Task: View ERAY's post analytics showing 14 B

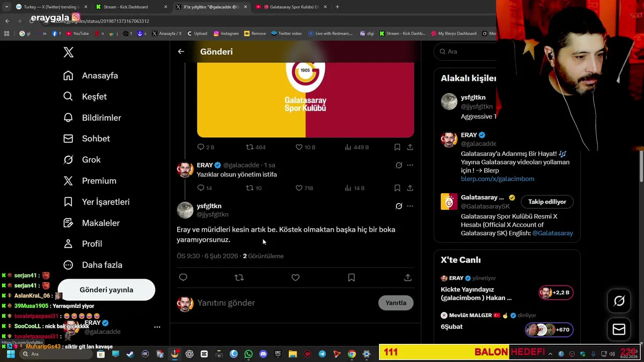Action: (354, 188)
